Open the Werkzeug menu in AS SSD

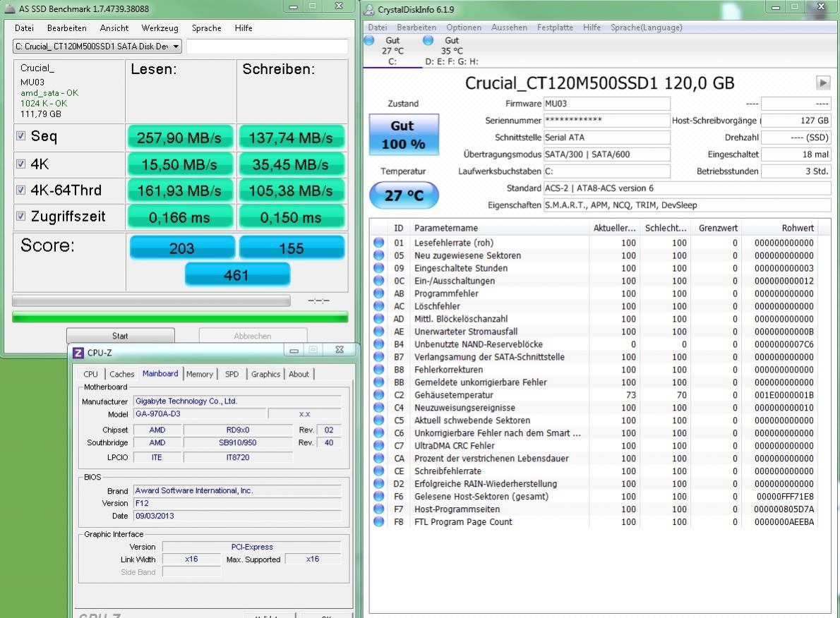[x=160, y=28]
